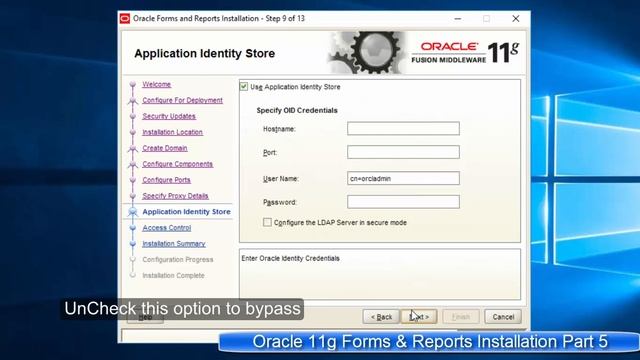Image resolution: width=640 pixels, height=360 pixels.
Task: Click the Cancel button
Action: [503, 317]
